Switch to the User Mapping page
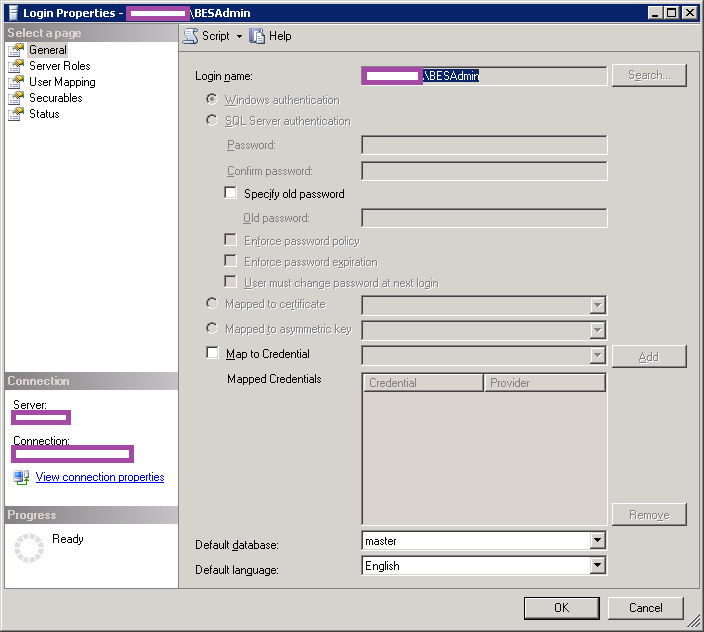Viewport: 704px width, 632px height. click(x=62, y=82)
